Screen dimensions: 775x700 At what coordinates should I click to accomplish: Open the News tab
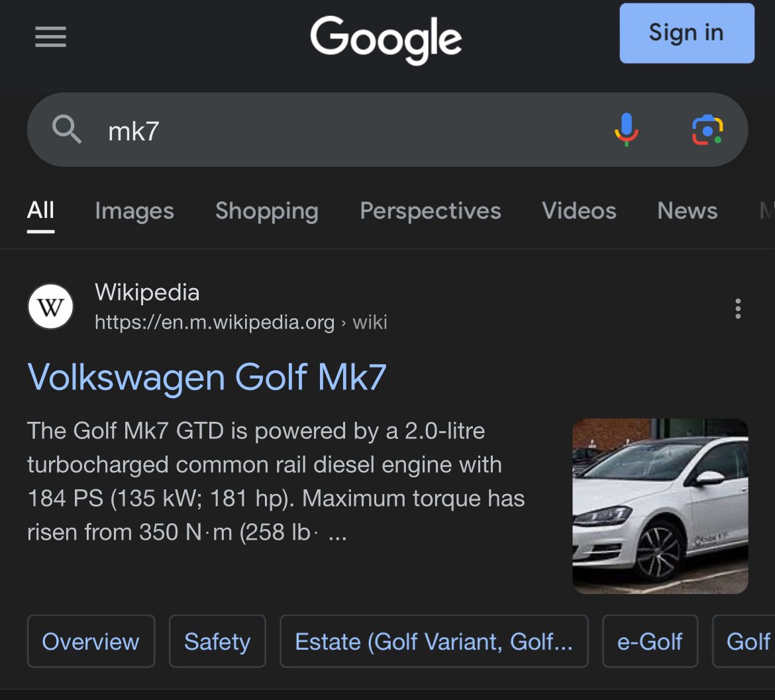687,211
